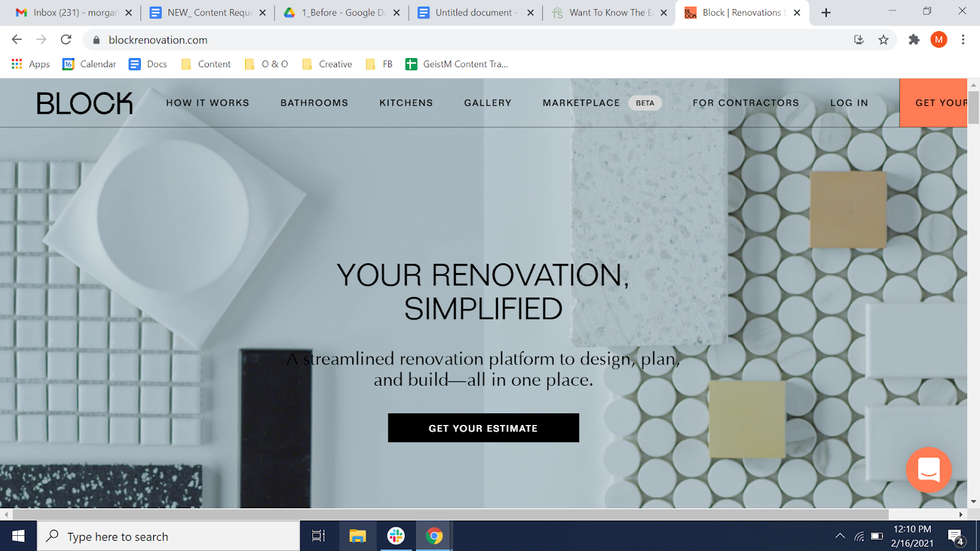Click the blockrenovation.com address bar
The height and width of the screenshot is (551, 980).
[469, 40]
